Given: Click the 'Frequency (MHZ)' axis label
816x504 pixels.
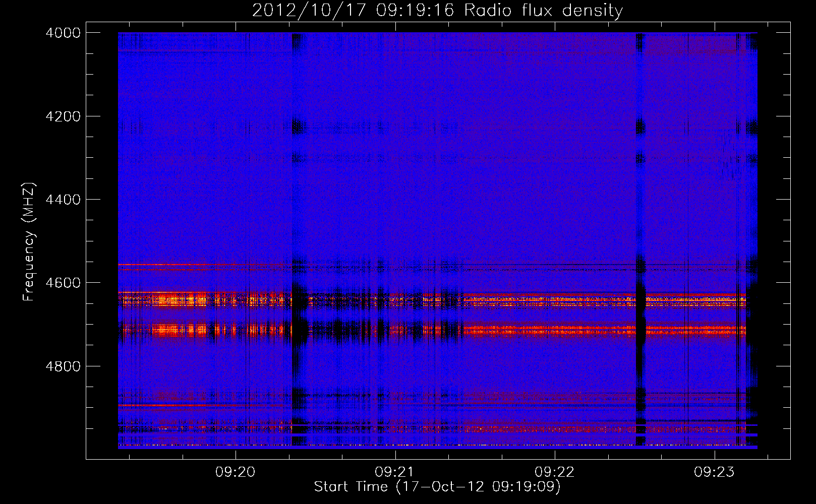Looking at the screenshot, I should click(29, 242).
